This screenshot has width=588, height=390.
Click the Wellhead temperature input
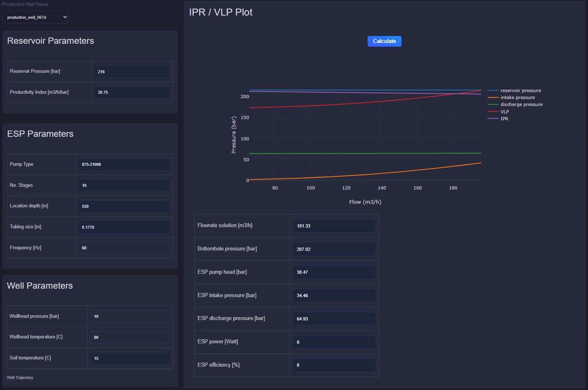(130, 337)
